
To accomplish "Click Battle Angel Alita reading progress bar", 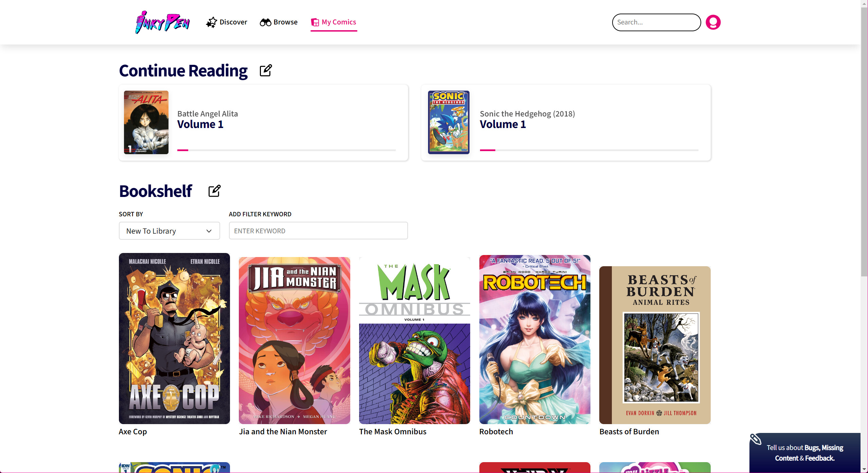I will point(286,150).
